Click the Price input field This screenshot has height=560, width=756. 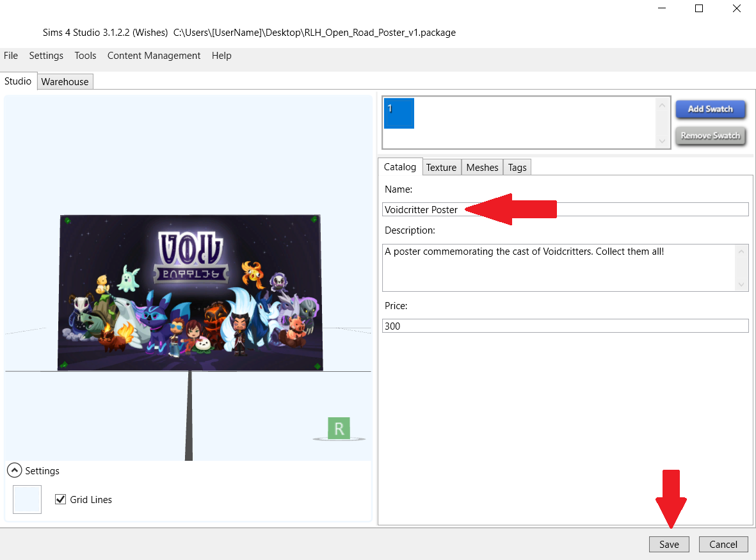tap(565, 326)
